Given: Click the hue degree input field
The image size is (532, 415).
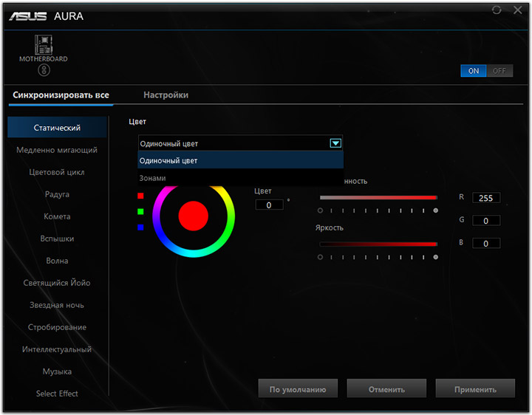Looking at the screenshot, I should tap(270, 205).
